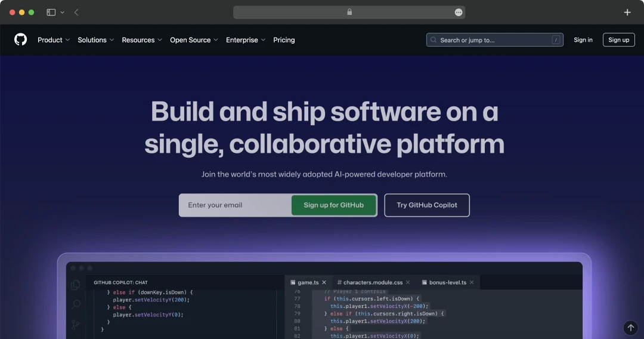Image resolution: width=644 pixels, height=339 pixels.
Task: Expand the Solutions menu
Action: (95, 40)
